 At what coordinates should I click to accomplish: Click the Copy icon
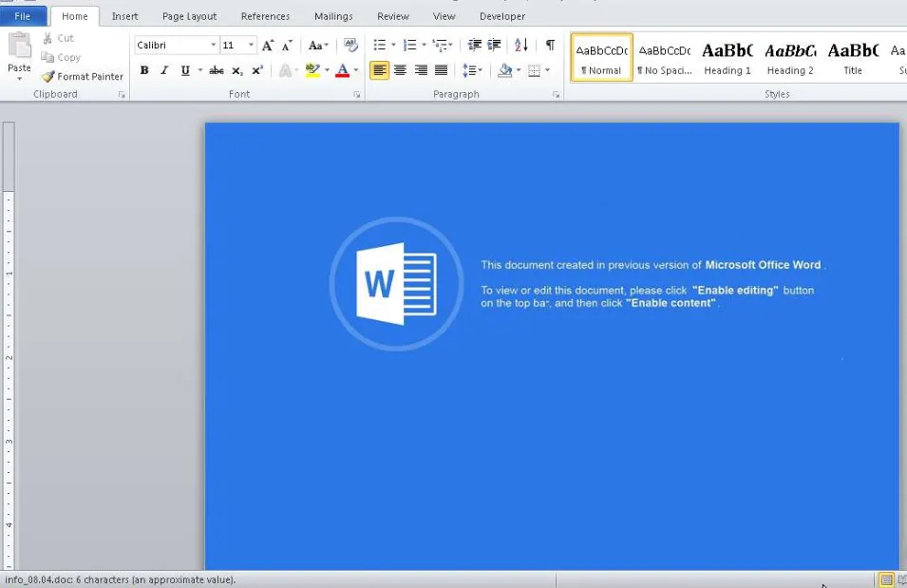point(47,57)
